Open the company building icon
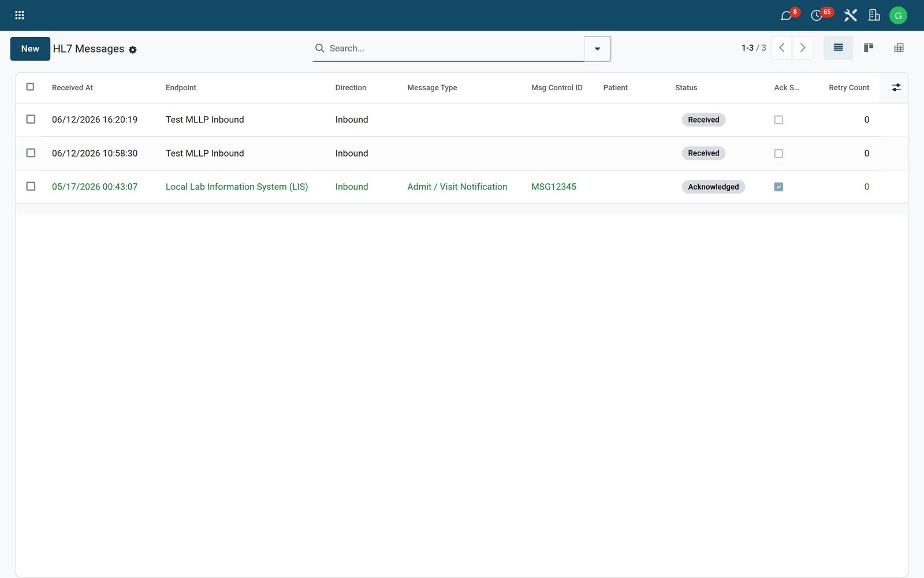 874,15
